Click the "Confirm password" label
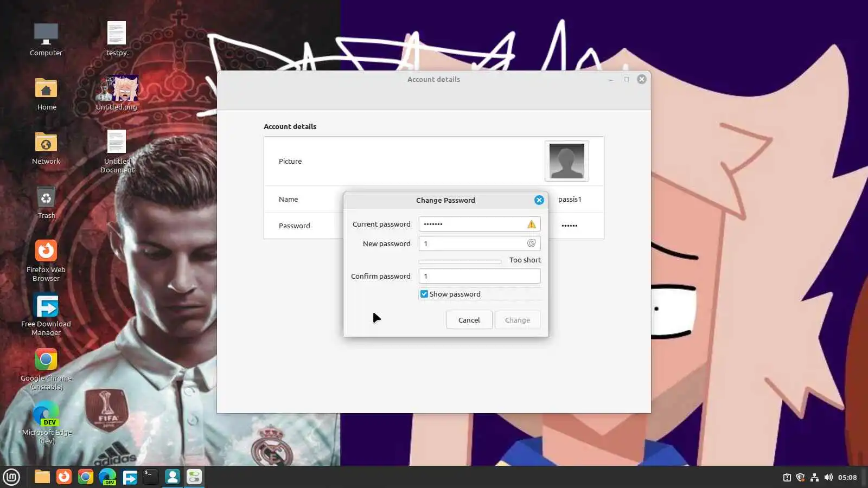The width and height of the screenshot is (868, 488). point(381,276)
